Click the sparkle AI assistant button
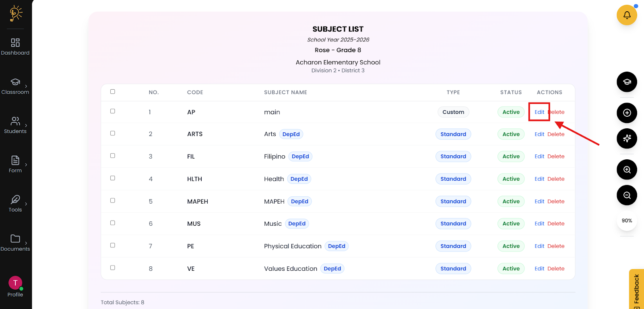Image resolution: width=644 pixels, height=309 pixels. 627,139
